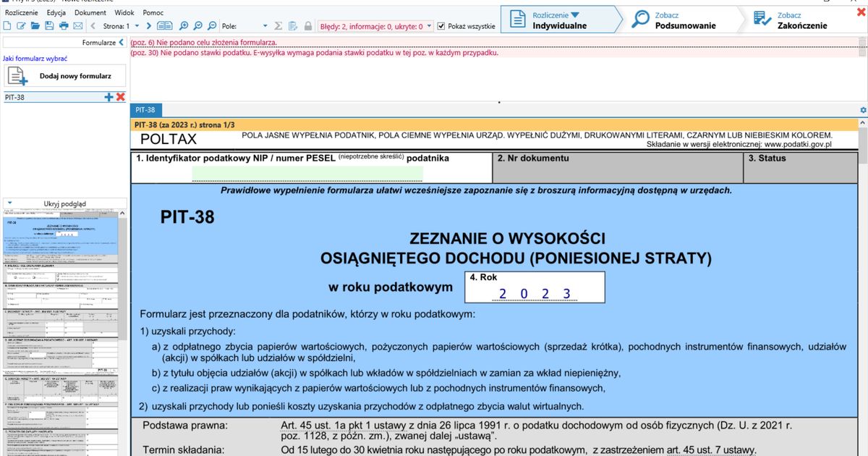Zoom in with the plus magnifier
The width and height of the screenshot is (868, 456).
tap(183, 26)
